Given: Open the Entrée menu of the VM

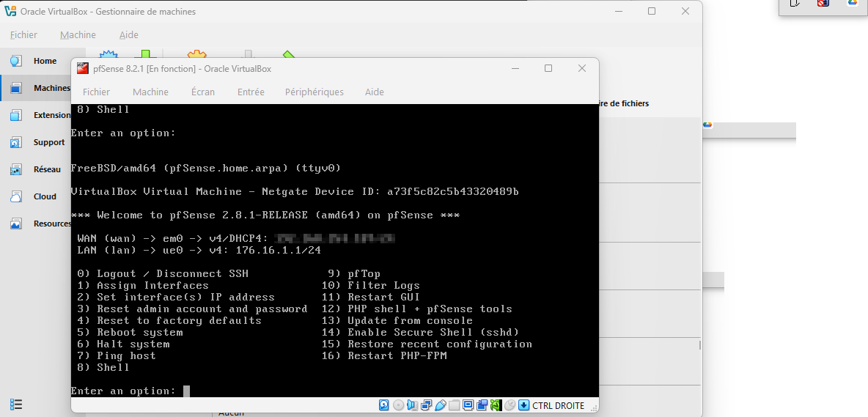Looking at the screenshot, I should 251,92.
